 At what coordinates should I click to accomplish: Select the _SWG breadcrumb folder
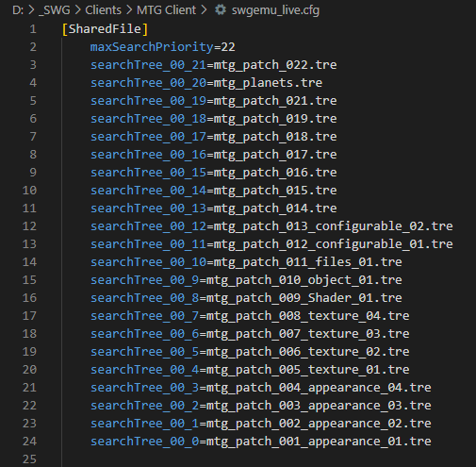point(54,10)
